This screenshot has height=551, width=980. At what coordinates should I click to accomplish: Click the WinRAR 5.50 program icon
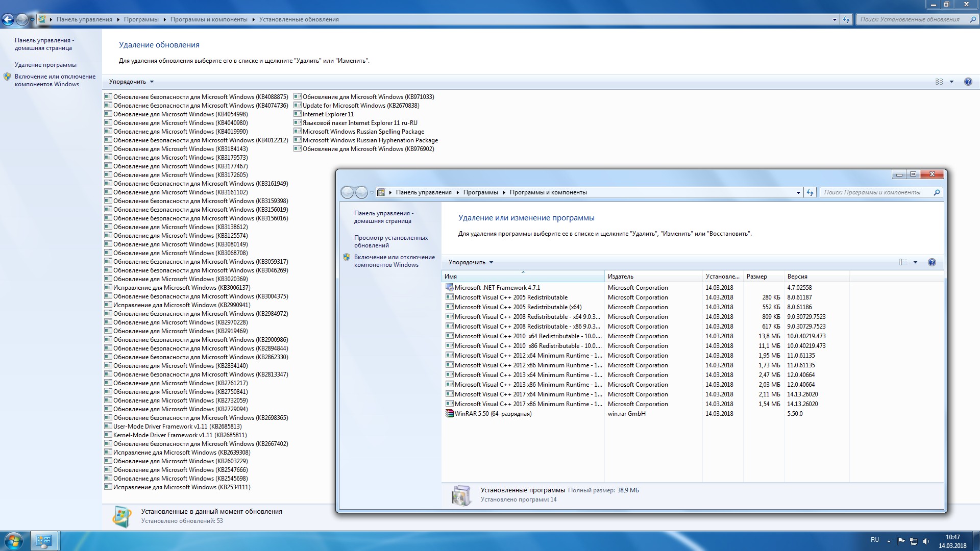[449, 414]
